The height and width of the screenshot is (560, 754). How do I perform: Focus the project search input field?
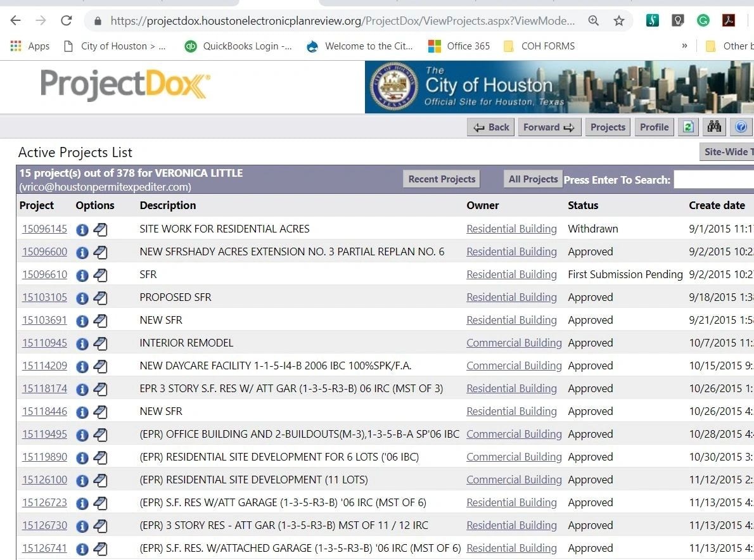713,179
